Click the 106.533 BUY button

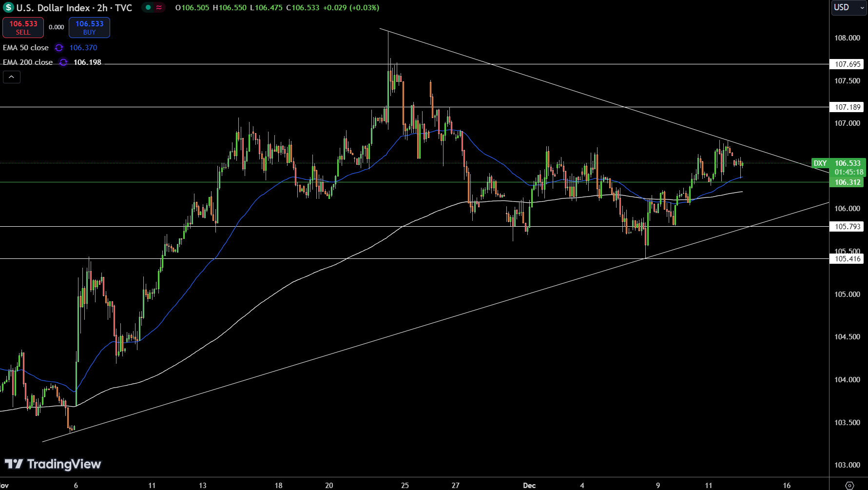click(x=89, y=27)
